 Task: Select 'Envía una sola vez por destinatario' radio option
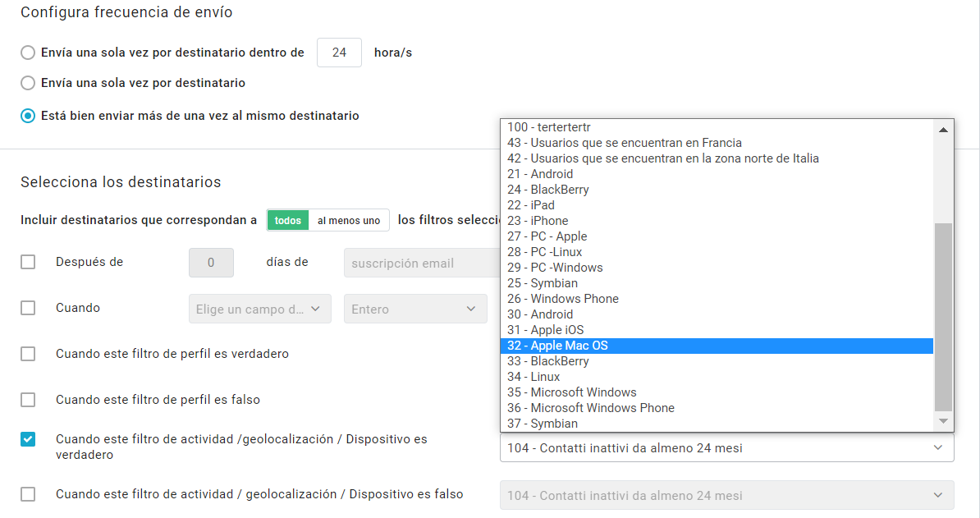tap(28, 83)
